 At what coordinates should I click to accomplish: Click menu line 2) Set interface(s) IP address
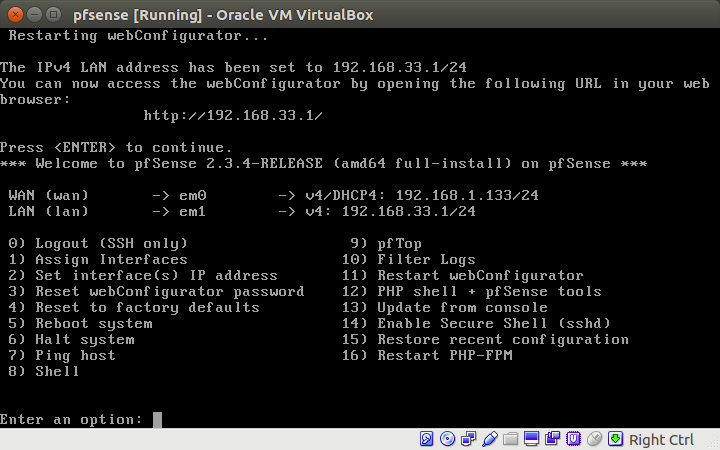[x=143, y=276]
